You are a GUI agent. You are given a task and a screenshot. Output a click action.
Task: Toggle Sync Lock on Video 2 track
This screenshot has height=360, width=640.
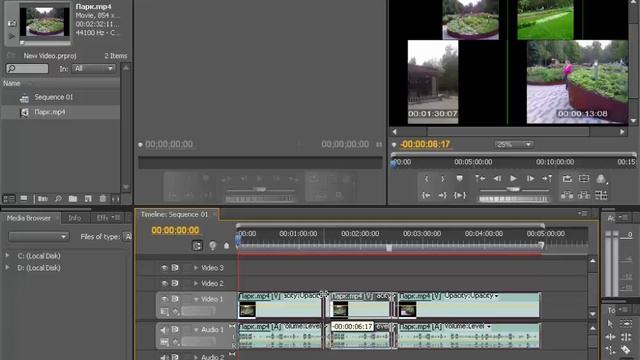tap(175, 283)
